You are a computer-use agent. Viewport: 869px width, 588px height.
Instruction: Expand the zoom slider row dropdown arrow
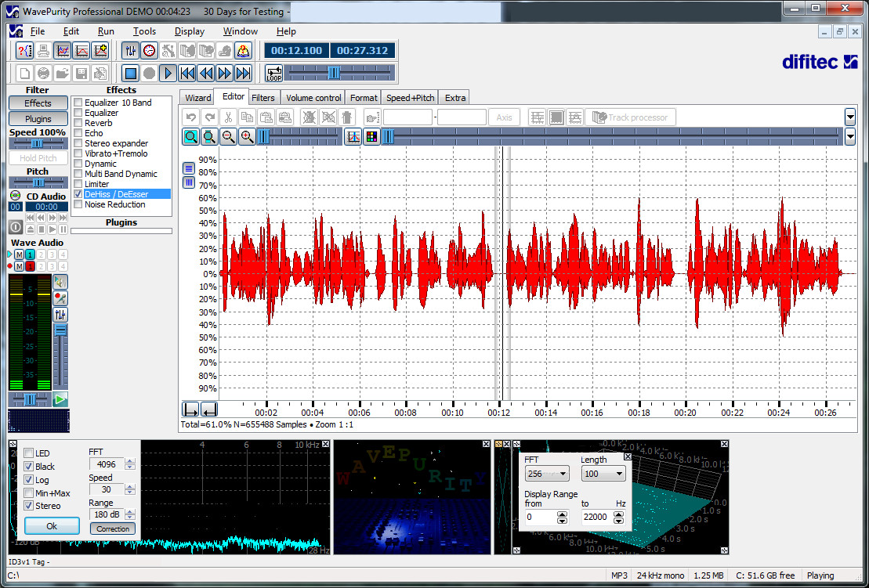[x=850, y=137]
